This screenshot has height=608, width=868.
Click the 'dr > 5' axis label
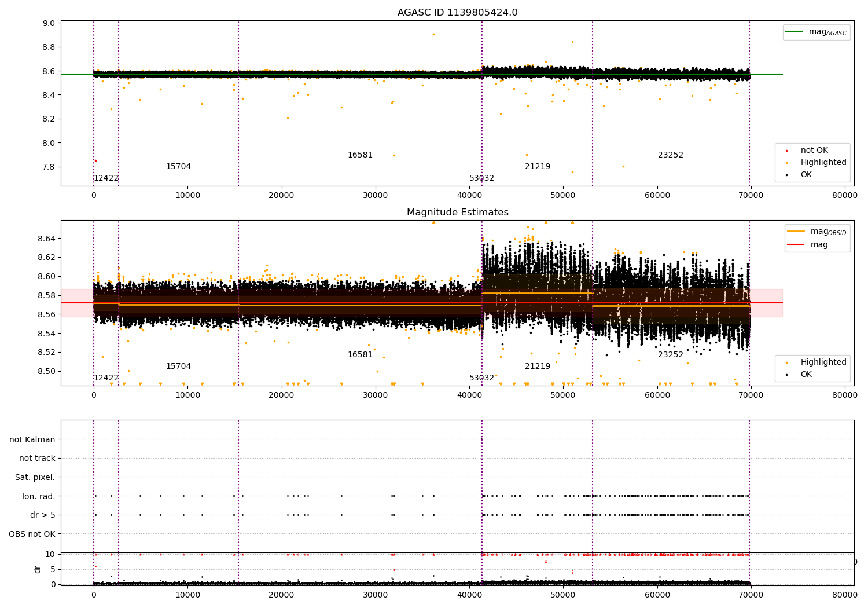point(43,515)
